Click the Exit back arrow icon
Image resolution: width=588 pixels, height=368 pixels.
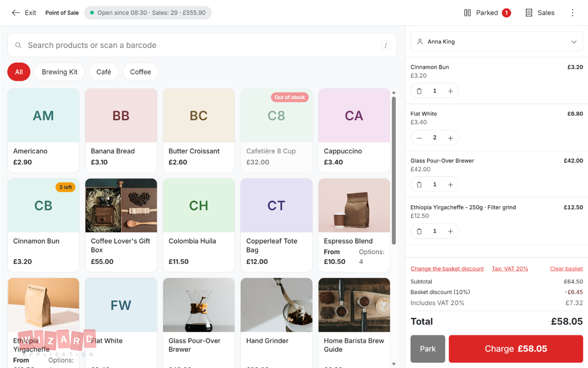tap(16, 13)
